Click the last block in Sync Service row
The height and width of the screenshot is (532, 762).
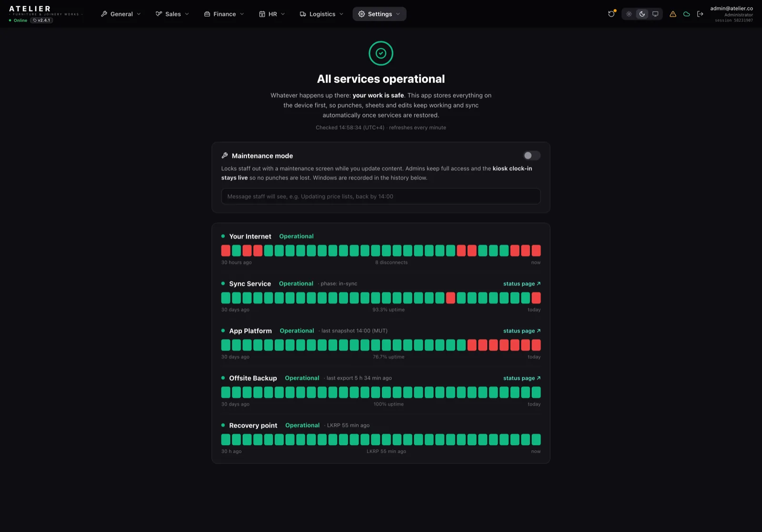536,298
